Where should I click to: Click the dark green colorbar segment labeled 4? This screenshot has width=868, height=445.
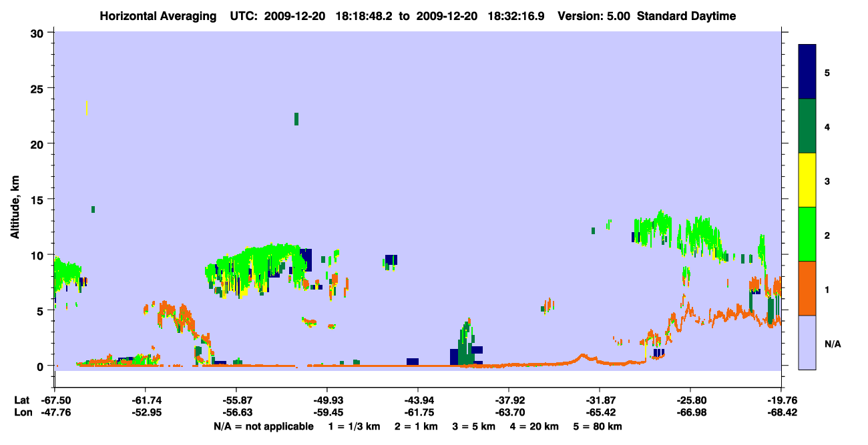pyautogui.click(x=808, y=126)
